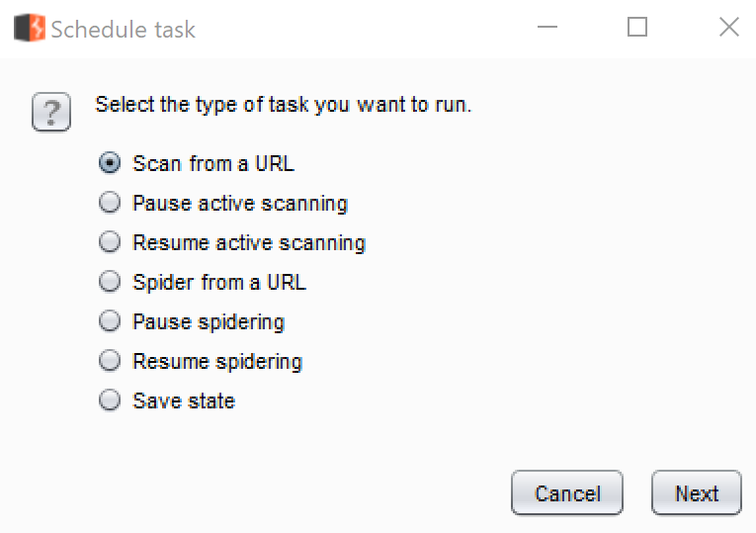Viewport: 756px width, 533px height.
Task: Close the Schedule task dialog
Action: point(728,28)
